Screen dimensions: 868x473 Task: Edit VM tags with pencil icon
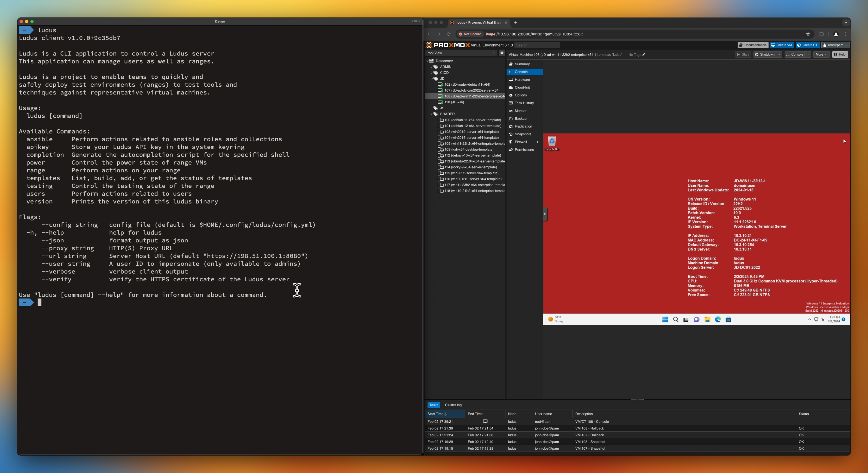643,55
